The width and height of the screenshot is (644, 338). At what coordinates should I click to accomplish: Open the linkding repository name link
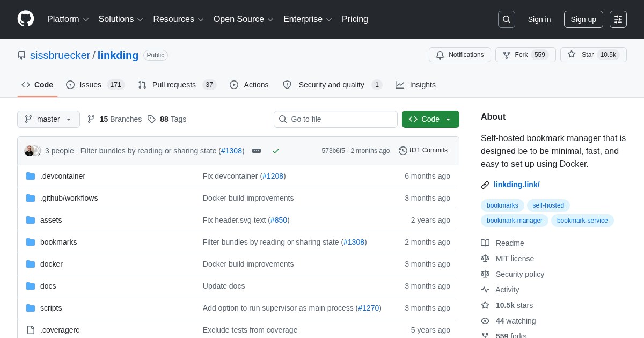click(x=118, y=55)
